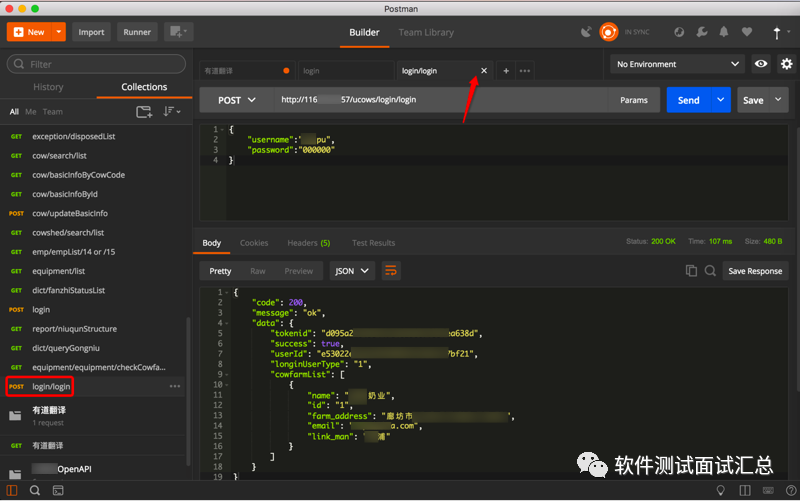Click the Import button
Screen dimensions: 800x501
pos(91,32)
